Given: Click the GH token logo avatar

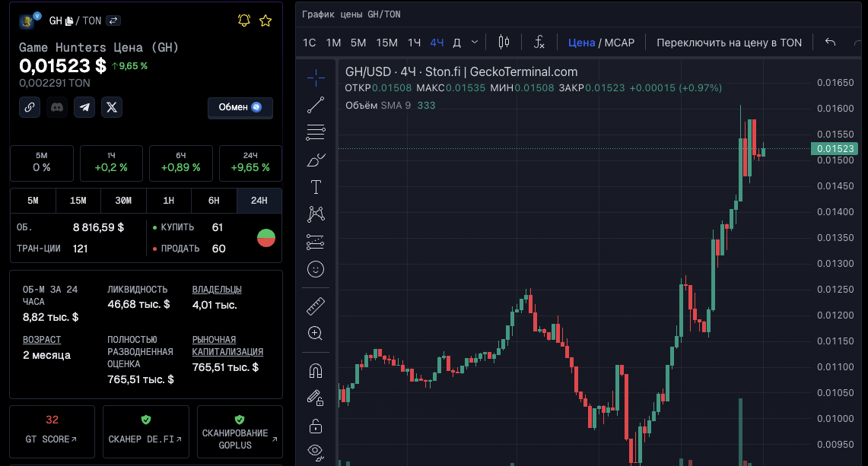Looking at the screenshot, I should (27, 21).
